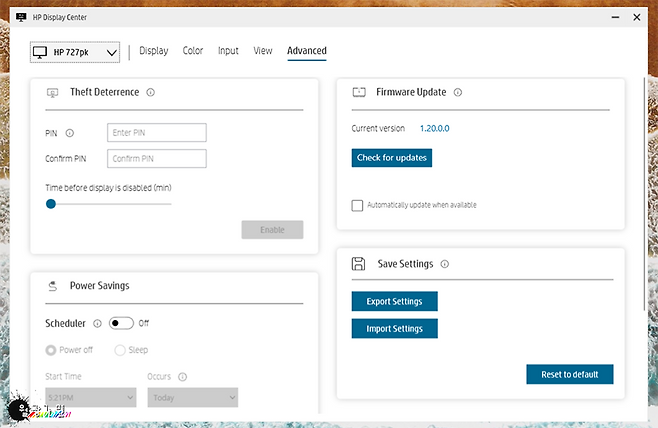Image resolution: width=658 pixels, height=428 pixels.
Task: Open the Display tab
Action: [x=153, y=51]
